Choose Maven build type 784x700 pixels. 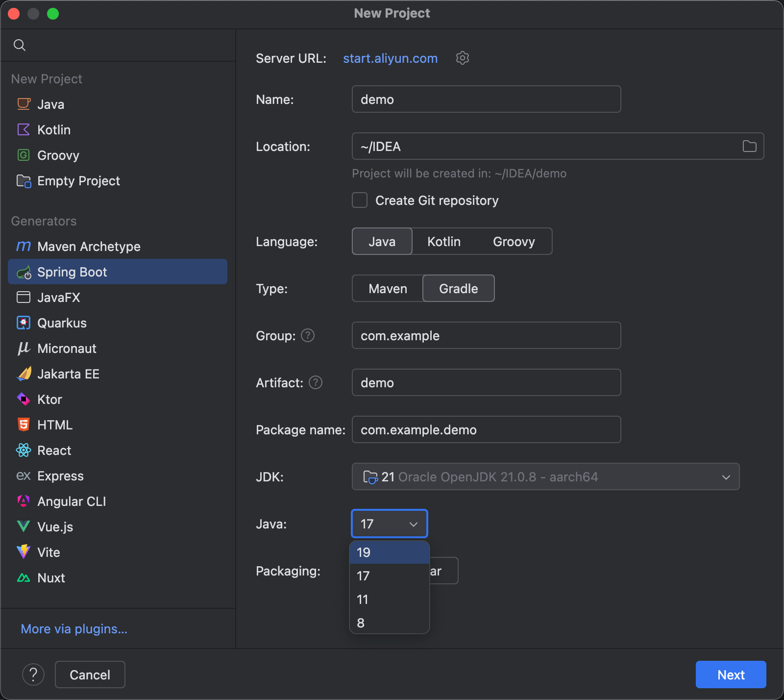tap(388, 288)
